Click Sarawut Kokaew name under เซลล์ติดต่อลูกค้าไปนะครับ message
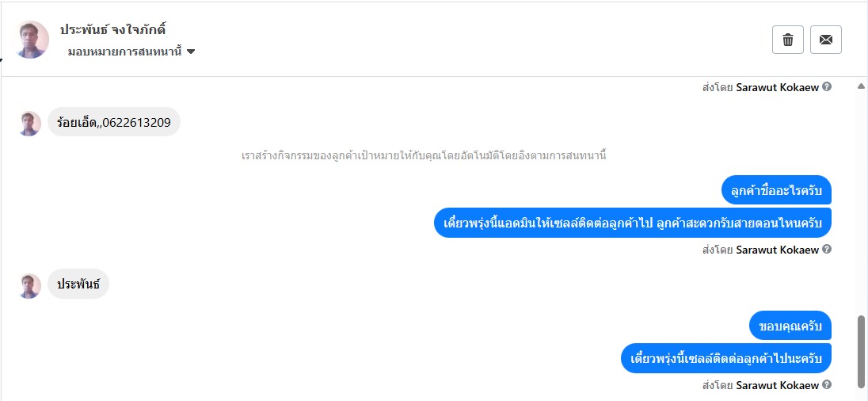Screen dimensions: 868x401 [778, 385]
